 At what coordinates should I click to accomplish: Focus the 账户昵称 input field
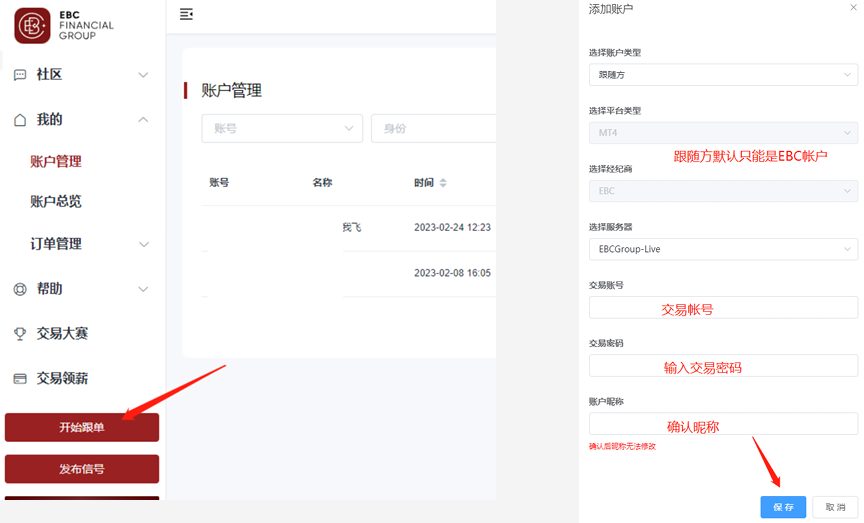(723, 424)
